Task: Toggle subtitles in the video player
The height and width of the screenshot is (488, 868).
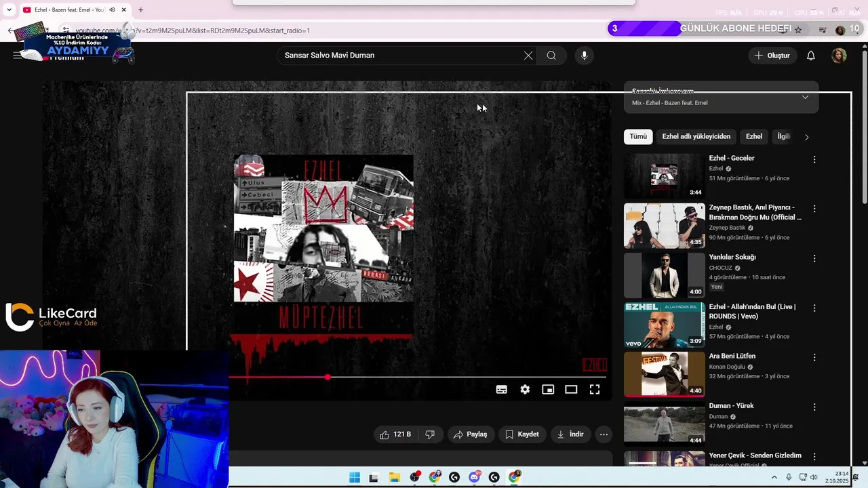Action: (502, 389)
